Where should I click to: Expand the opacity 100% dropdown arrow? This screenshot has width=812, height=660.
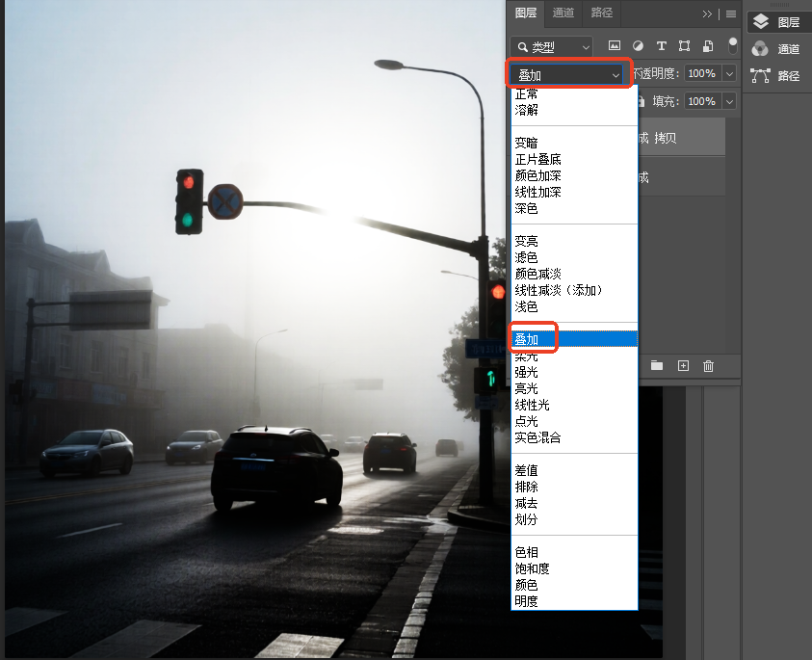pos(729,73)
